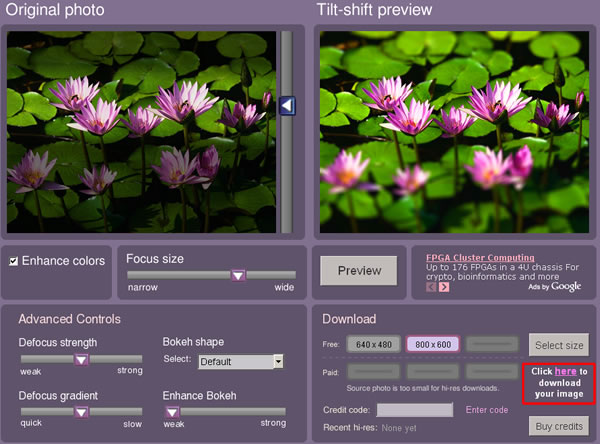This screenshot has height=444, width=600.
Task: Select the 800 x 600 free size
Action: click(432, 344)
